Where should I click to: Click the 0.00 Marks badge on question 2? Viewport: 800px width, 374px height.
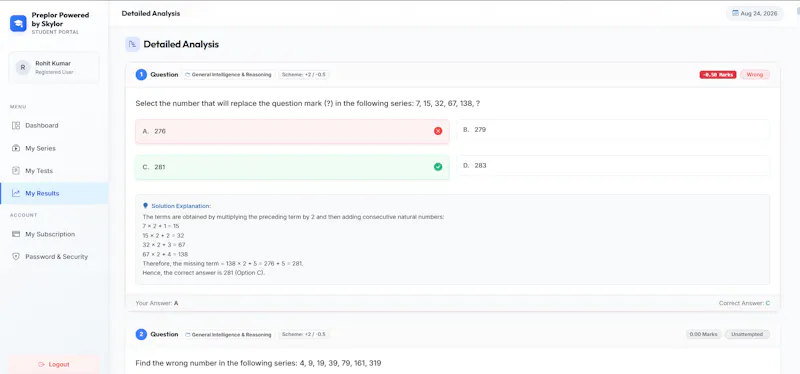(x=704, y=334)
